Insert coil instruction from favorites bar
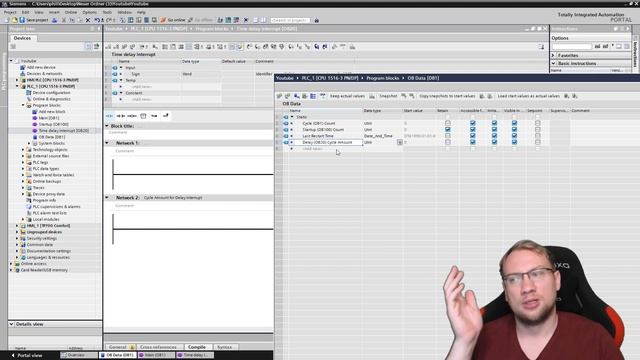The image size is (640, 360). tap(132, 116)
